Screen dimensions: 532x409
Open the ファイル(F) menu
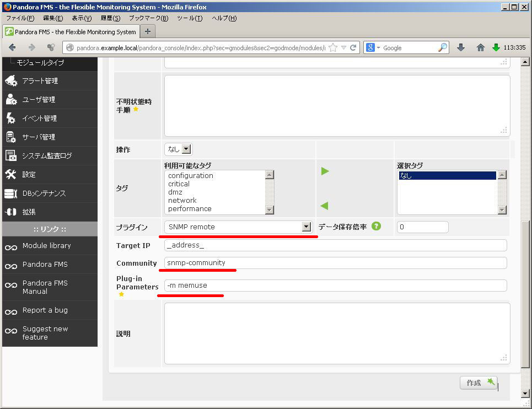pos(20,18)
